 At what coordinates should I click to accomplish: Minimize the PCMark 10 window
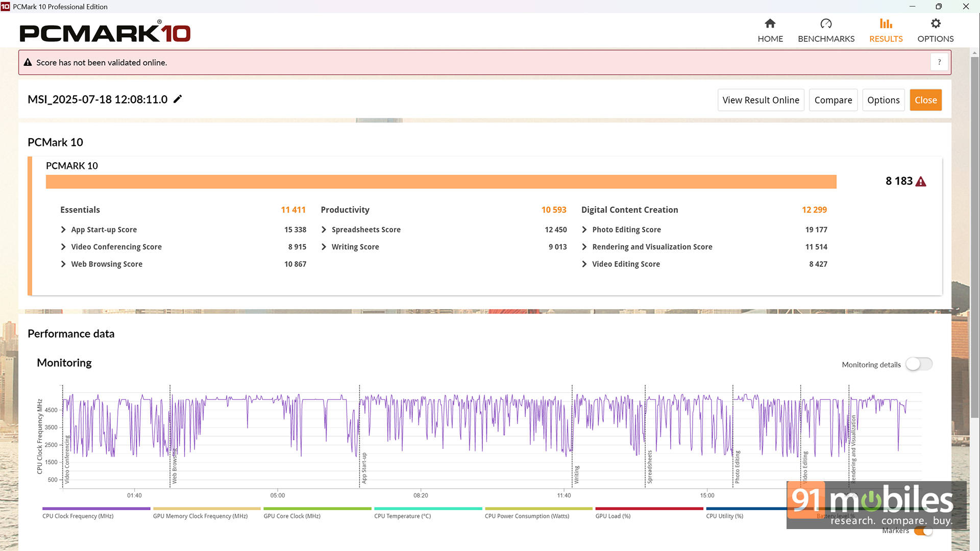[912, 6]
